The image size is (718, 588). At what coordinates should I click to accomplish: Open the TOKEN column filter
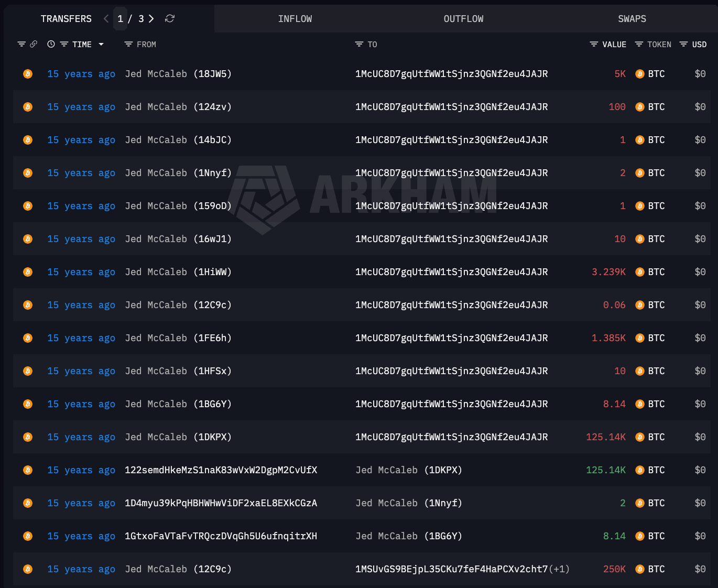click(639, 45)
